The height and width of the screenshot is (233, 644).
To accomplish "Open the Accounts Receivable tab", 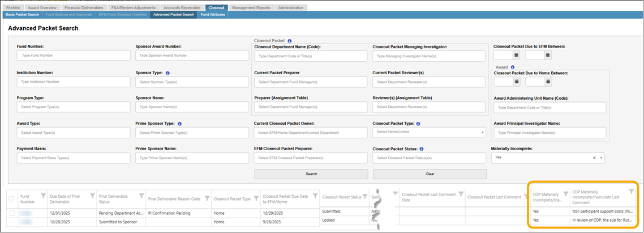I will click(182, 8).
